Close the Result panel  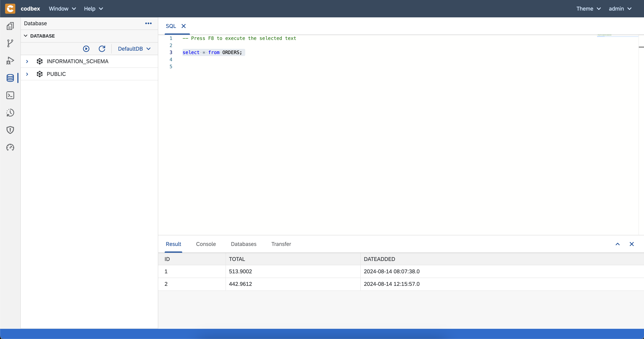tap(632, 244)
